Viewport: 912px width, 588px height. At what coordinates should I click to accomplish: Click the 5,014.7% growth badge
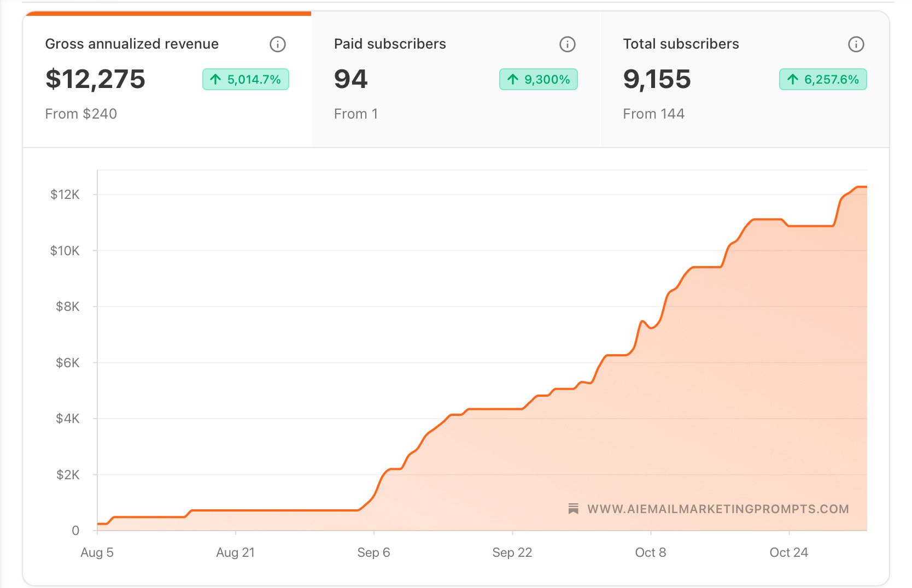pyautogui.click(x=245, y=79)
